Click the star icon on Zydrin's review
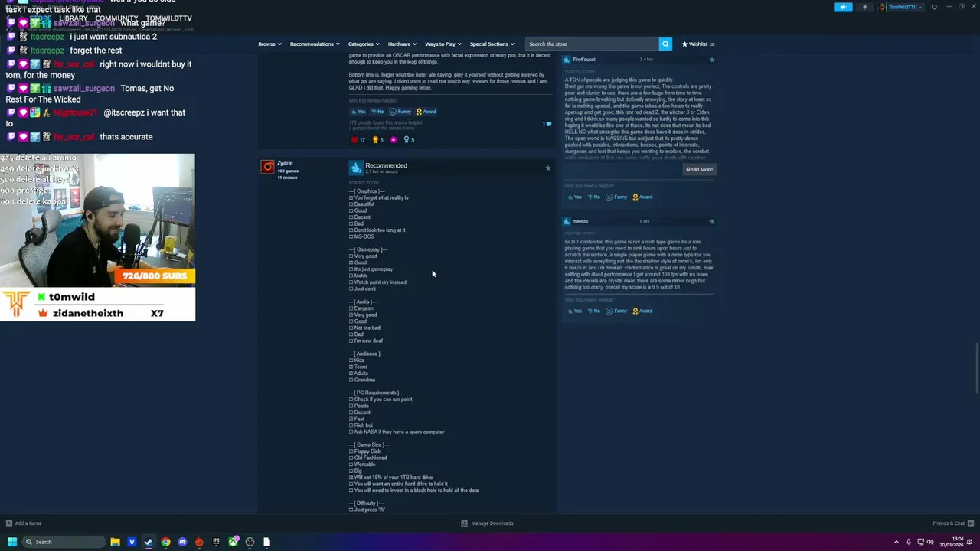 [547, 168]
